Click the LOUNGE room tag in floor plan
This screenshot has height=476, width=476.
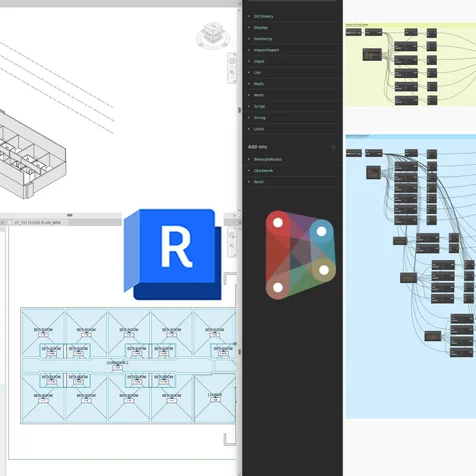click(215, 397)
